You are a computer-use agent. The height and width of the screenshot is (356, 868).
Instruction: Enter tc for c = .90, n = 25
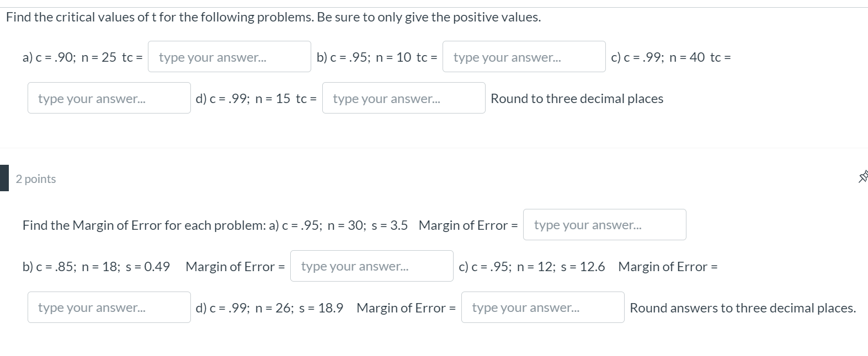point(229,57)
